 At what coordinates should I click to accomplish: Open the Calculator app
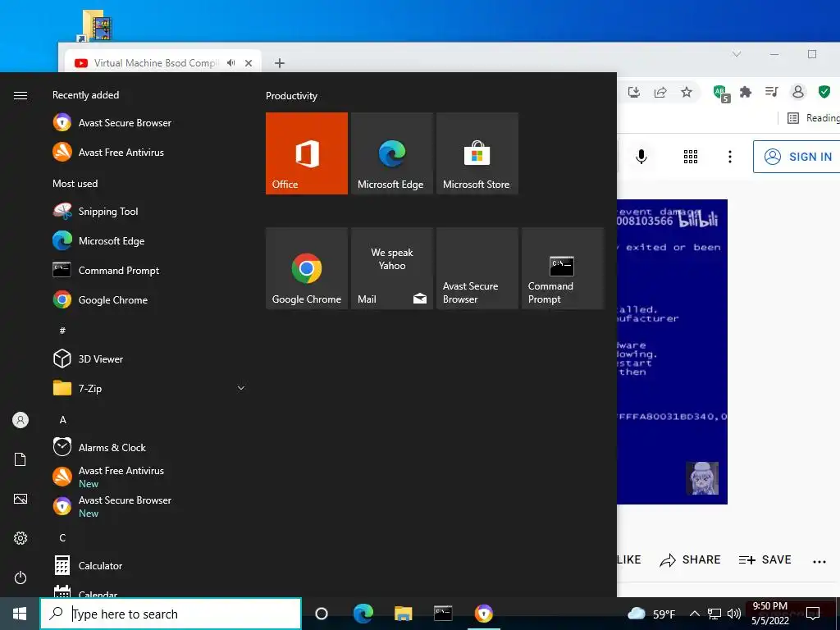pyautogui.click(x=88, y=566)
